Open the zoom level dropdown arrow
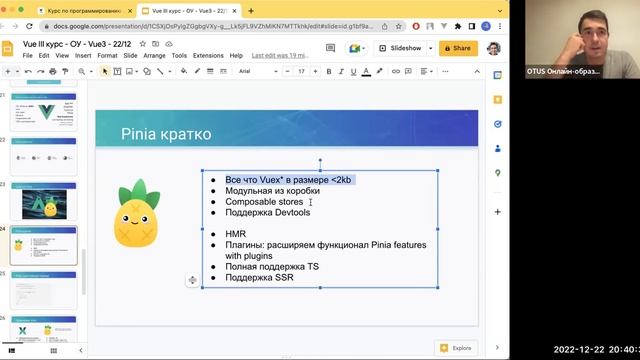Screen dimensions: 640x360 (91, 71)
